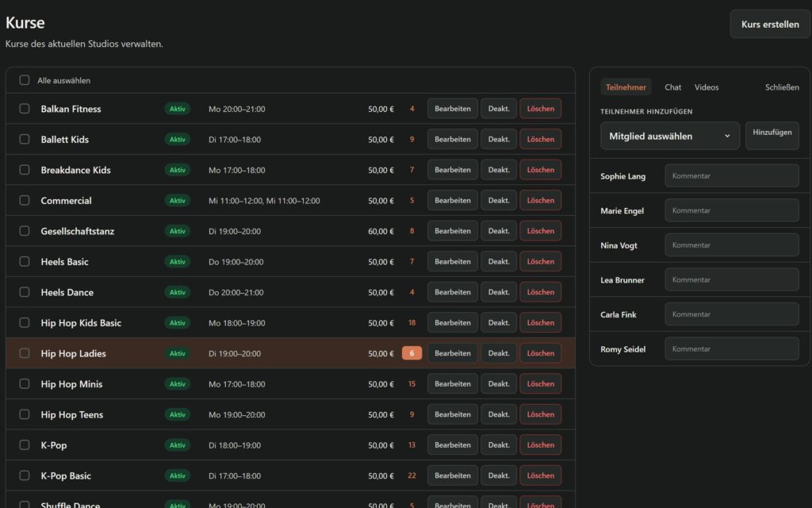
Task: Delete the Hip Hop Kids Basic course
Action: (x=541, y=322)
